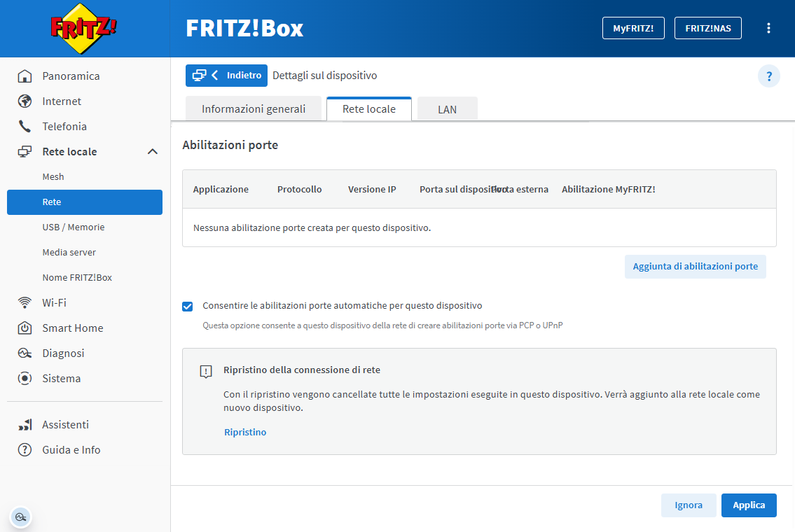Uncheck automatic port sharing for this device
Viewport: 795px width, 532px height.
(x=188, y=307)
